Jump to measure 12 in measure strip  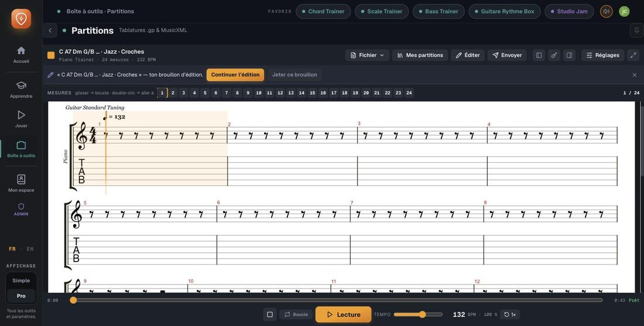coord(280,93)
